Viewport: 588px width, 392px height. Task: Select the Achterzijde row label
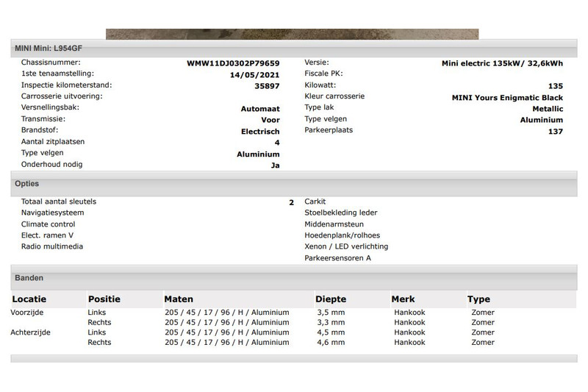click(x=30, y=332)
